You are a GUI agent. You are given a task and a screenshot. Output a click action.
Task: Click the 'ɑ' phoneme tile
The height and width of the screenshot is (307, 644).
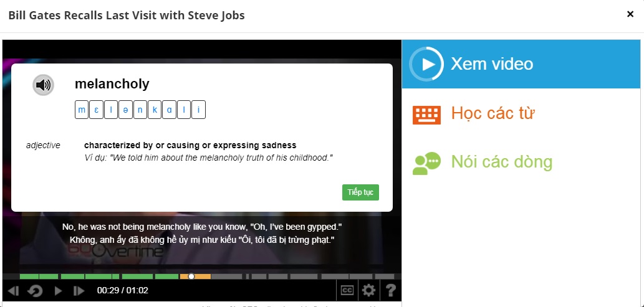[x=169, y=110]
